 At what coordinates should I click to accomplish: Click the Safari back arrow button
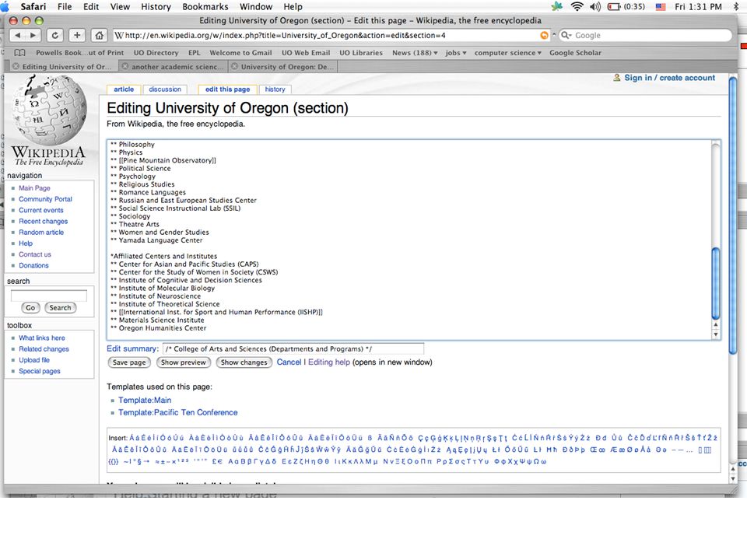click(x=18, y=35)
